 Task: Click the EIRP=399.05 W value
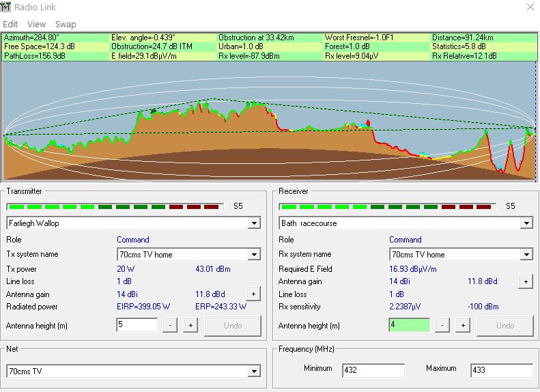coord(143,307)
